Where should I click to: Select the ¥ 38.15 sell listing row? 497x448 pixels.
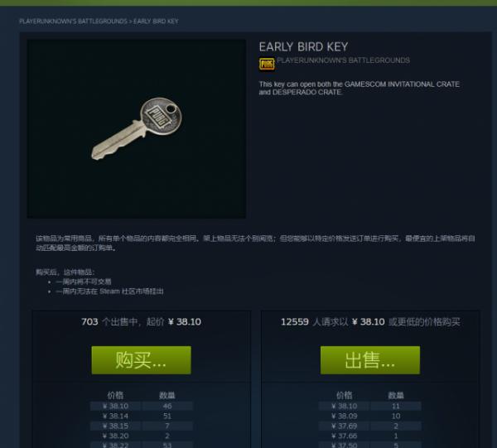(x=142, y=426)
